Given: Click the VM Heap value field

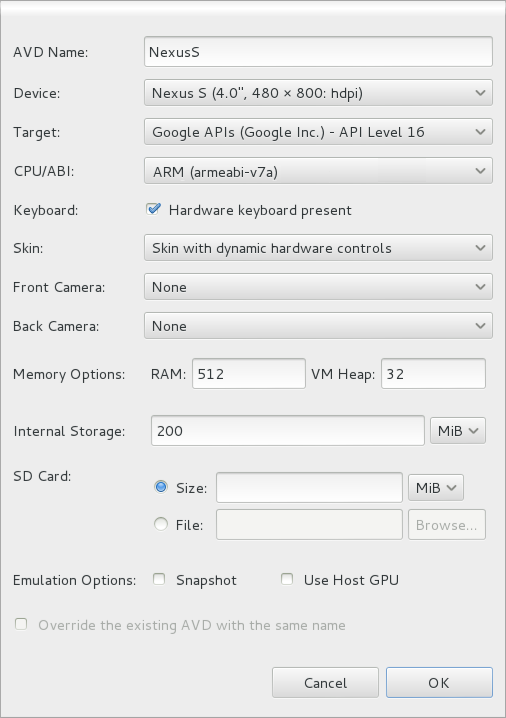Looking at the screenshot, I should click(x=433, y=374).
